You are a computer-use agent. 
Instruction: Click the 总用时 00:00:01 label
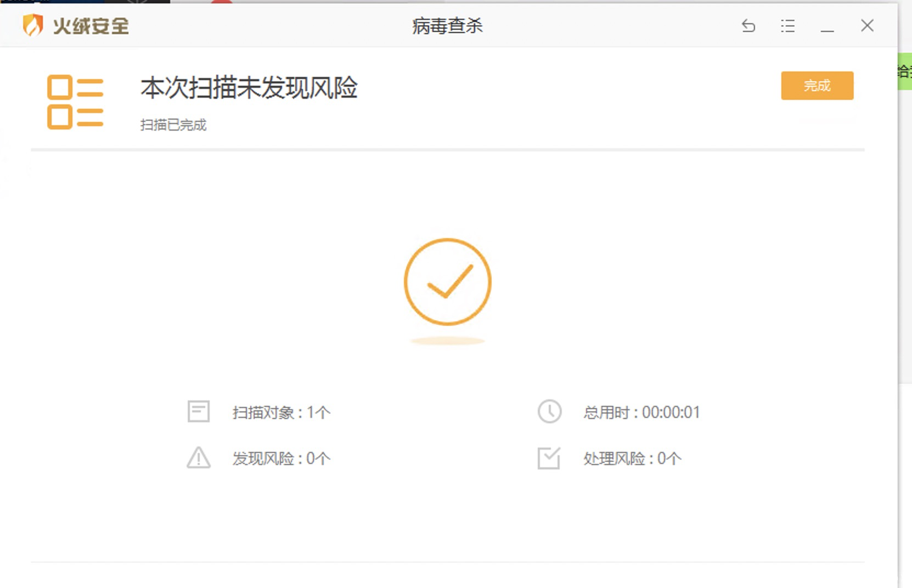point(641,412)
